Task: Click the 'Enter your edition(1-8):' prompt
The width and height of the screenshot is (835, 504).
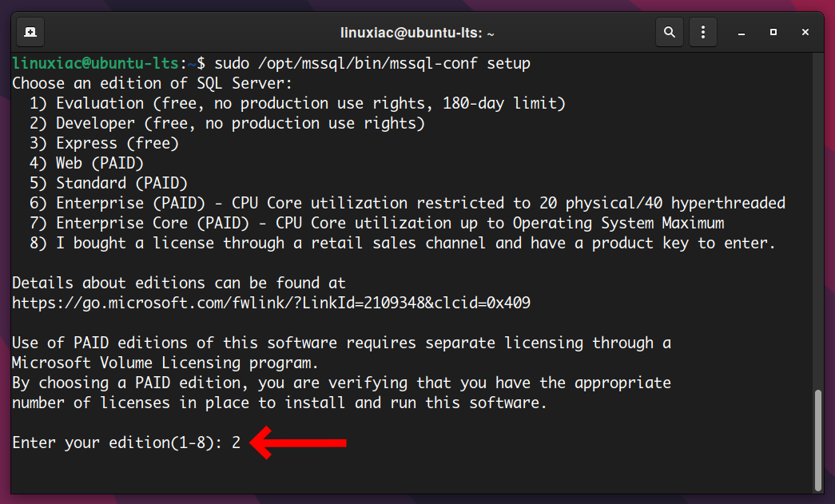Action: pyautogui.click(x=117, y=442)
